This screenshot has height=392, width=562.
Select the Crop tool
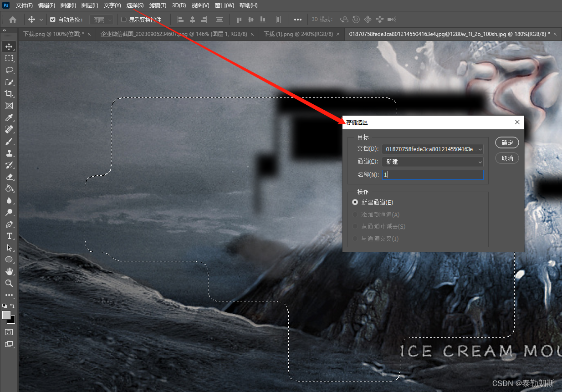[x=9, y=94]
